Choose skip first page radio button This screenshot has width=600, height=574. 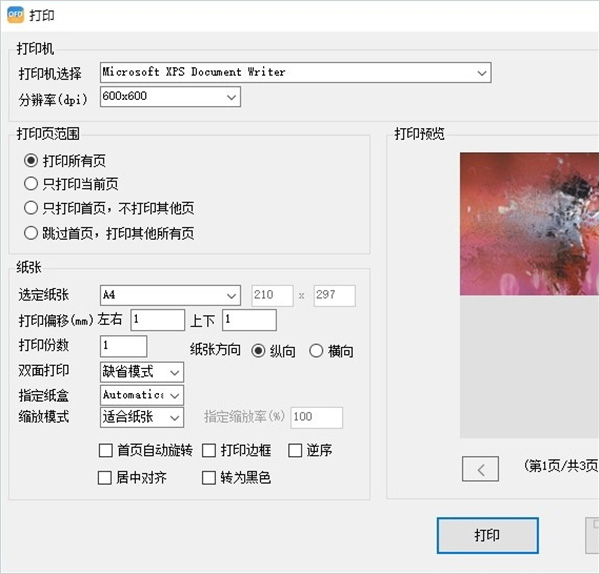click(31, 233)
